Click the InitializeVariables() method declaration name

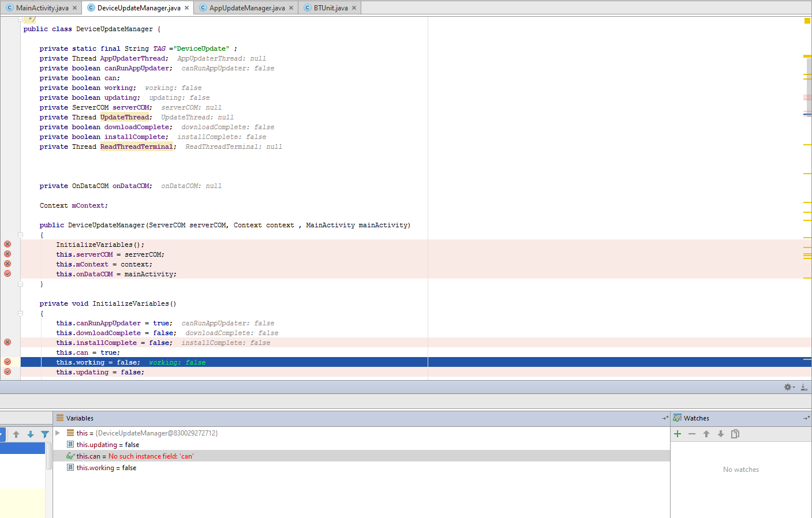(134, 303)
